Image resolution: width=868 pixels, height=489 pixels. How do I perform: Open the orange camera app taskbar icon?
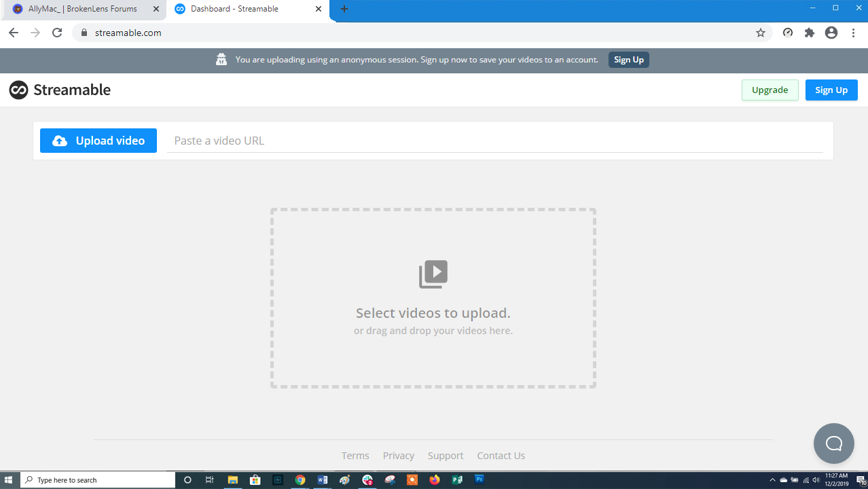coord(412,479)
